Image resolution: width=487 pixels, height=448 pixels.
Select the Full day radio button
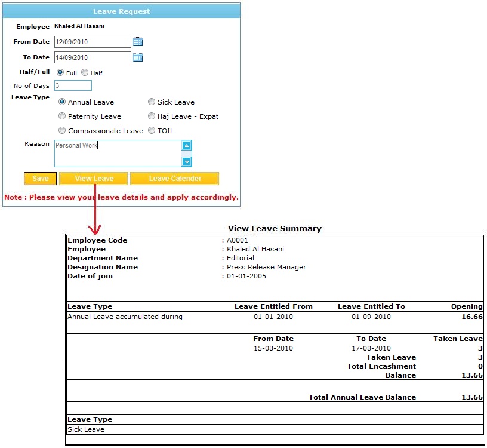[60, 72]
